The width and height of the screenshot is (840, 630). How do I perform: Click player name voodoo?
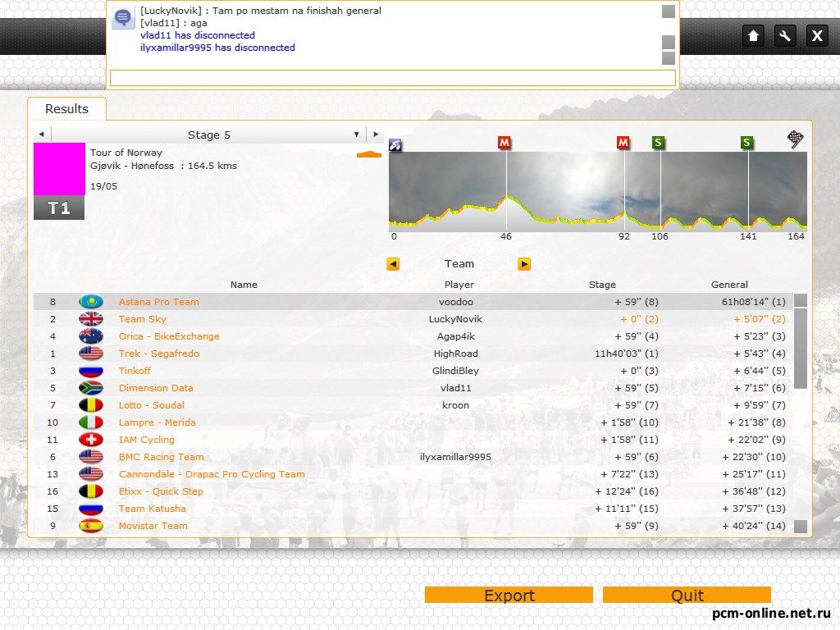point(456,302)
